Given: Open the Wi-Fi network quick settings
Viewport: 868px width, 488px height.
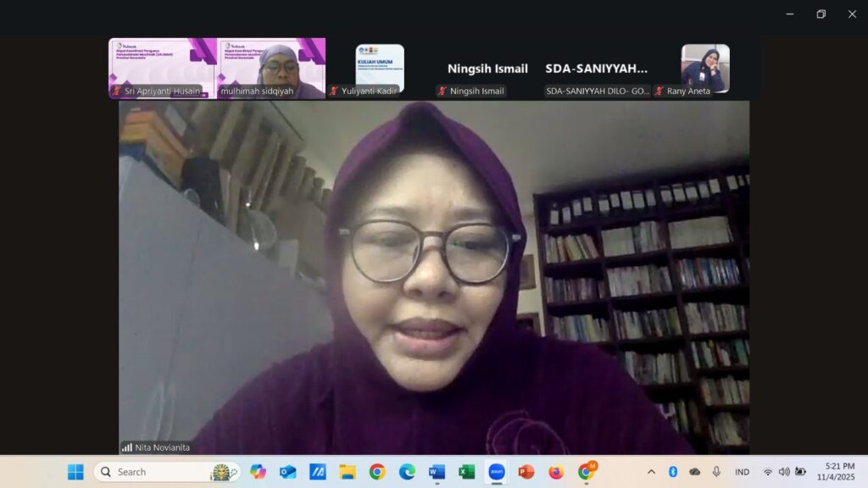Looking at the screenshot, I should point(768,472).
